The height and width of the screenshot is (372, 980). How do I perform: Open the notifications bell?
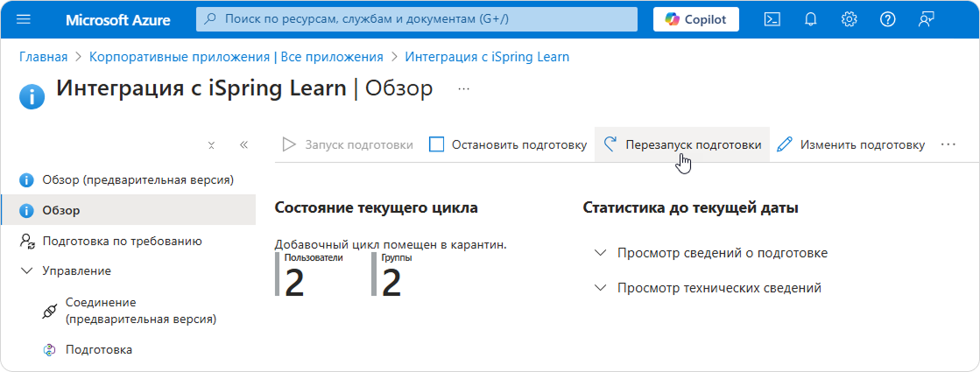[811, 19]
